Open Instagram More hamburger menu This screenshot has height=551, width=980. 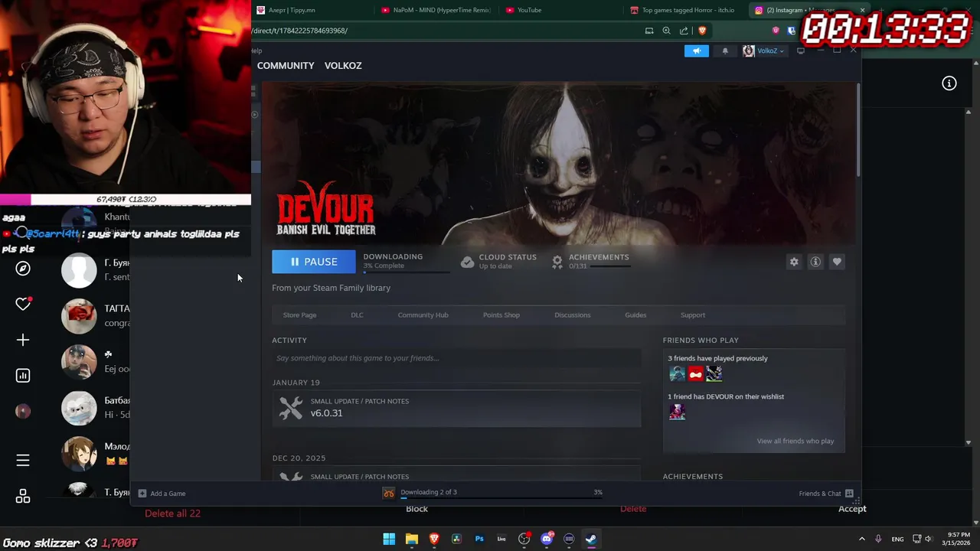23,460
